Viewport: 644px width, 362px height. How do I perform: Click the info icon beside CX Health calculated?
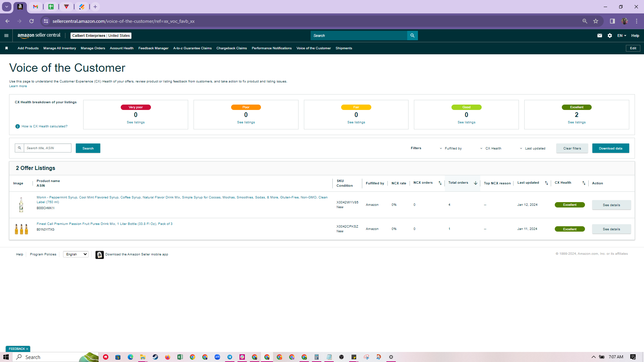(x=17, y=126)
